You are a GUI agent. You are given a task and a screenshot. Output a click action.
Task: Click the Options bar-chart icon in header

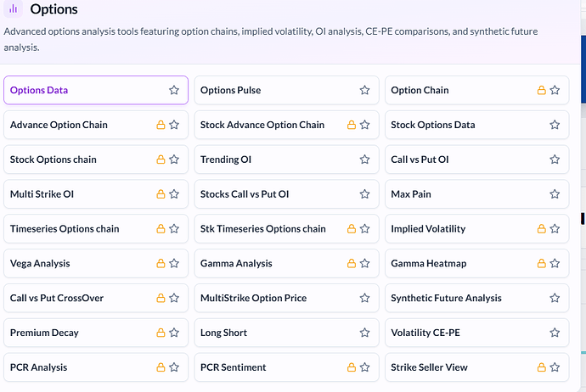tap(14, 9)
